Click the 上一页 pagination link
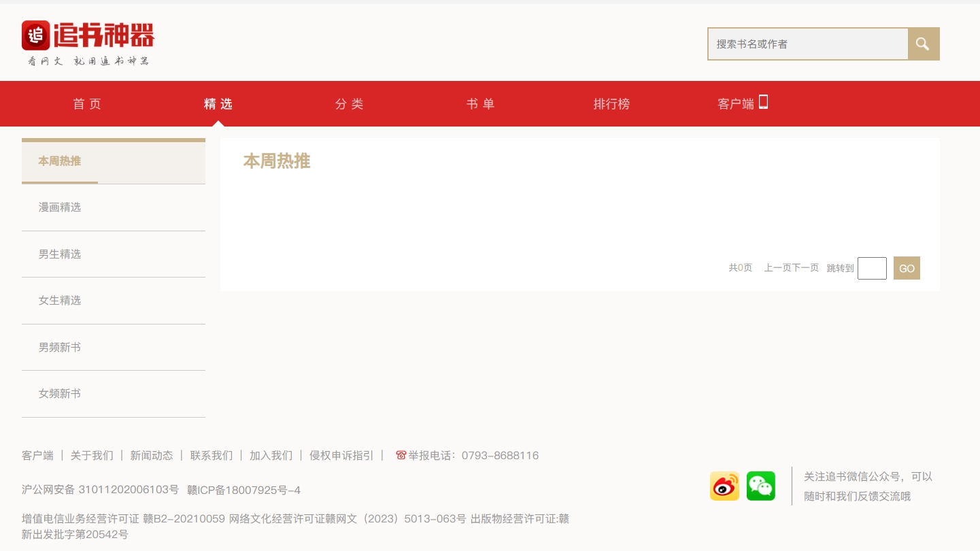980x551 pixels. click(x=777, y=268)
